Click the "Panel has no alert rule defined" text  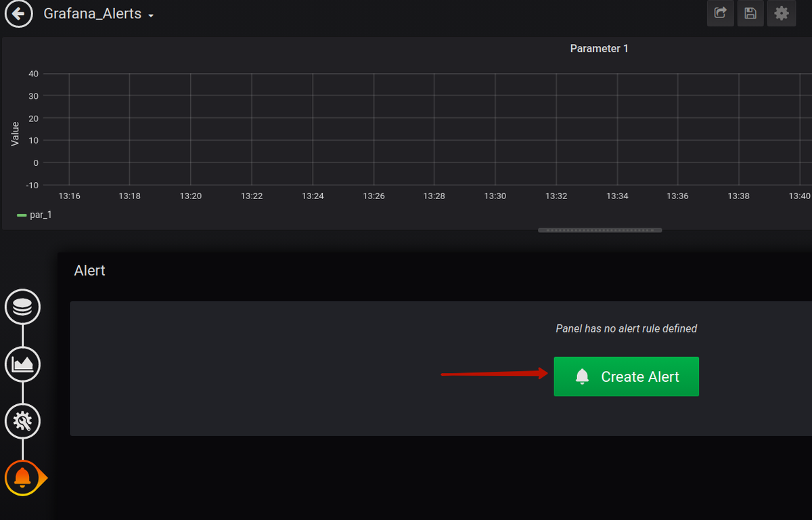[x=626, y=328]
